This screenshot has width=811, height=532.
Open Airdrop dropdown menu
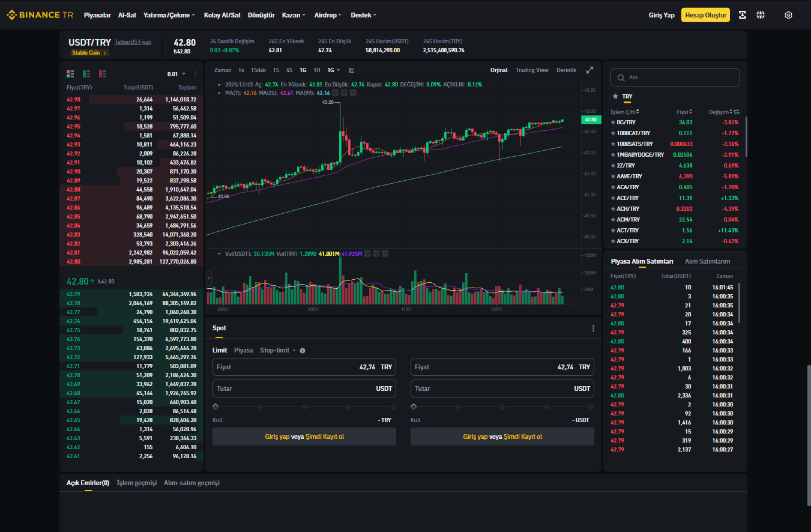[x=328, y=15]
